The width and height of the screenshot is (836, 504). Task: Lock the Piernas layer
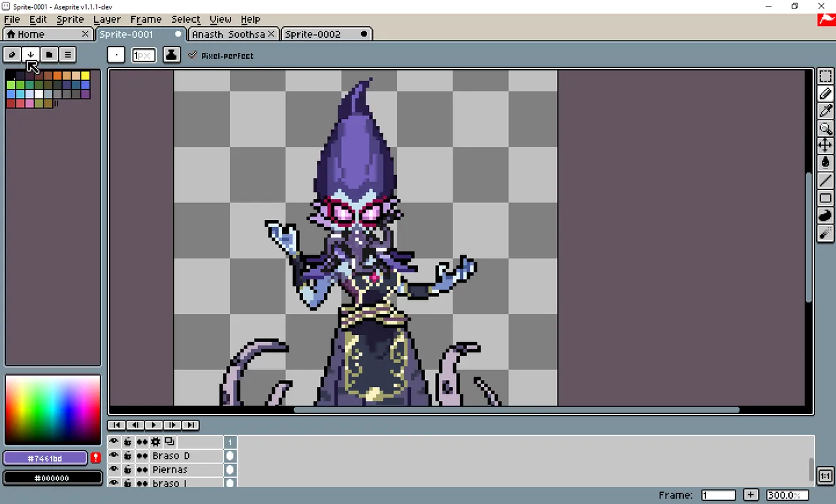tap(128, 469)
